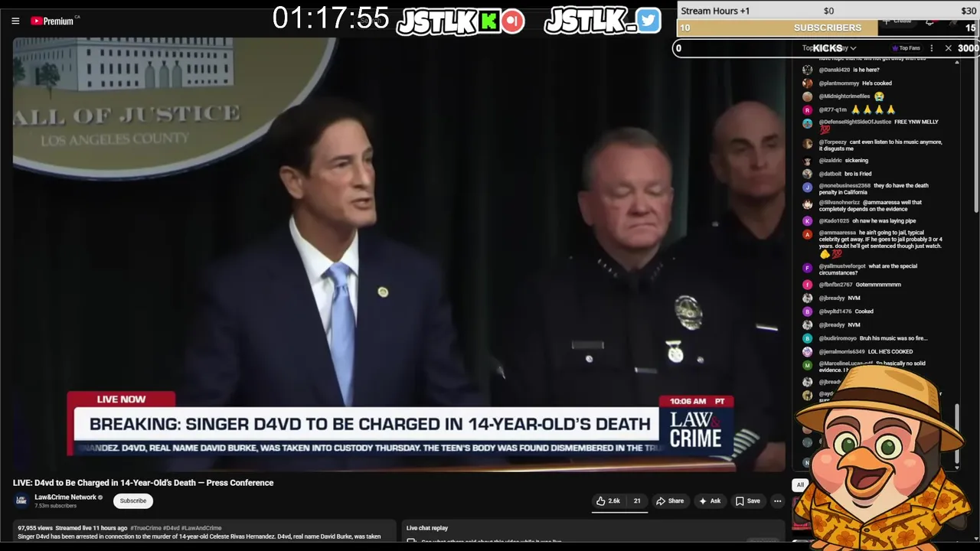This screenshot has height=551, width=980.
Task: Open the Law&Crime Network channel name
Action: pos(65,497)
